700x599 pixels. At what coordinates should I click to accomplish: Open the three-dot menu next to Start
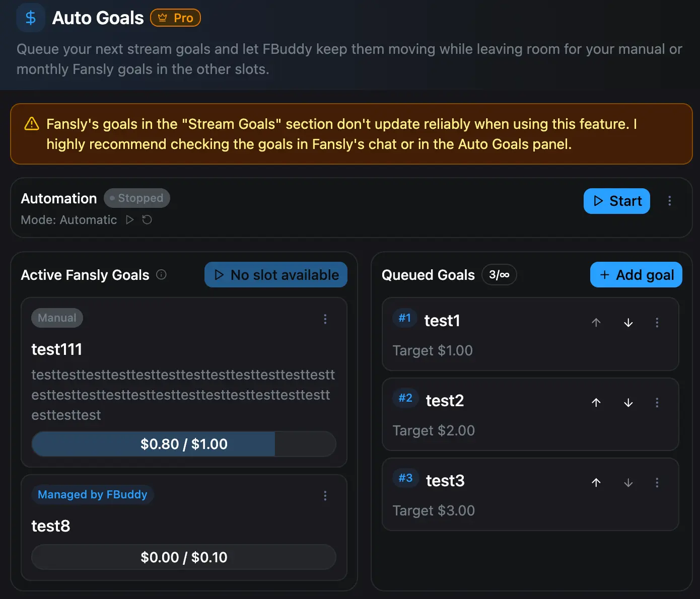click(x=670, y=201)
